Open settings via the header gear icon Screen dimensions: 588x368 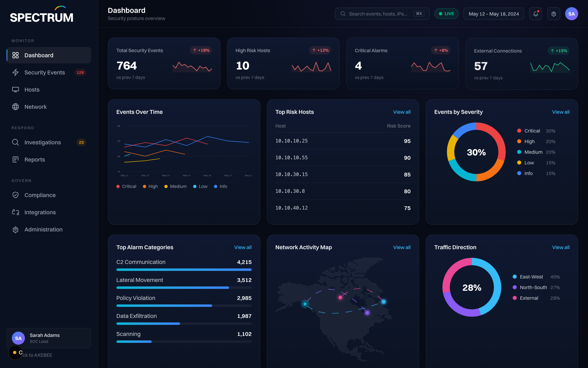[x=553, y=14]
